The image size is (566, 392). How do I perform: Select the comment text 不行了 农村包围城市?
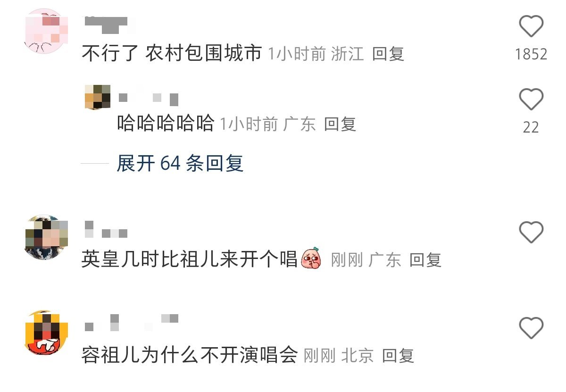coord(172,54)
